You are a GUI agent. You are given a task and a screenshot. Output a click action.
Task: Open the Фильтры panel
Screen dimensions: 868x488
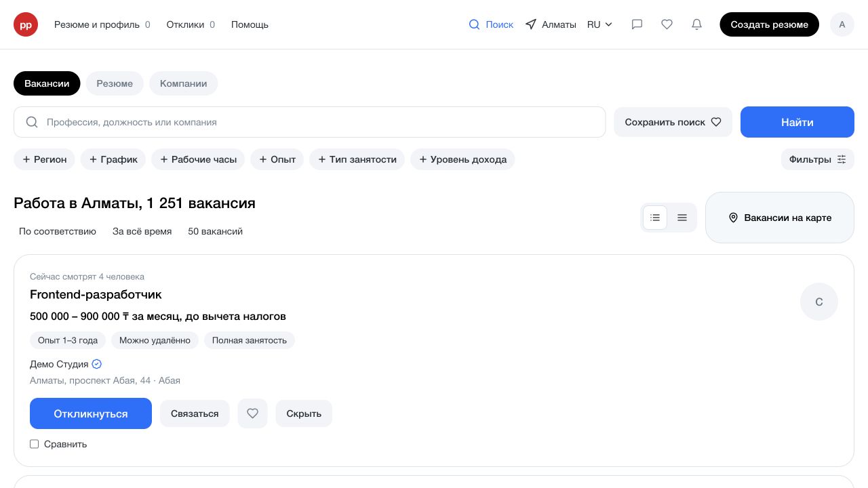point(818,159)
